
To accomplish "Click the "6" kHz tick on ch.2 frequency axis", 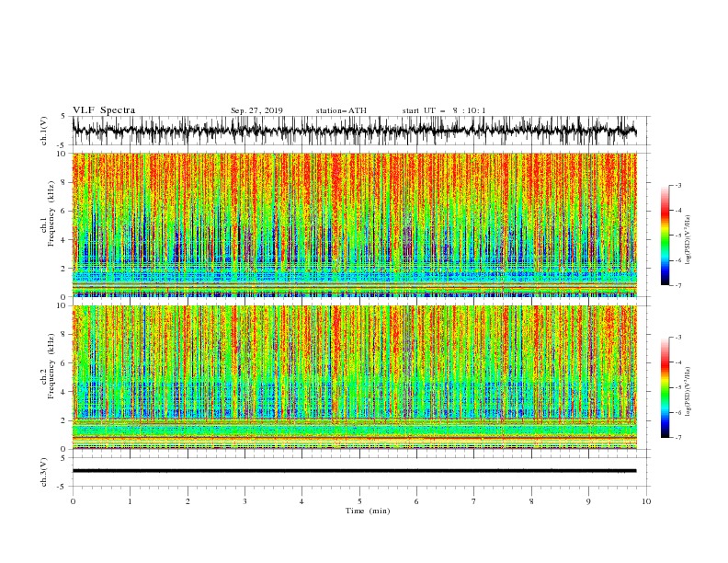I will 64,363.
